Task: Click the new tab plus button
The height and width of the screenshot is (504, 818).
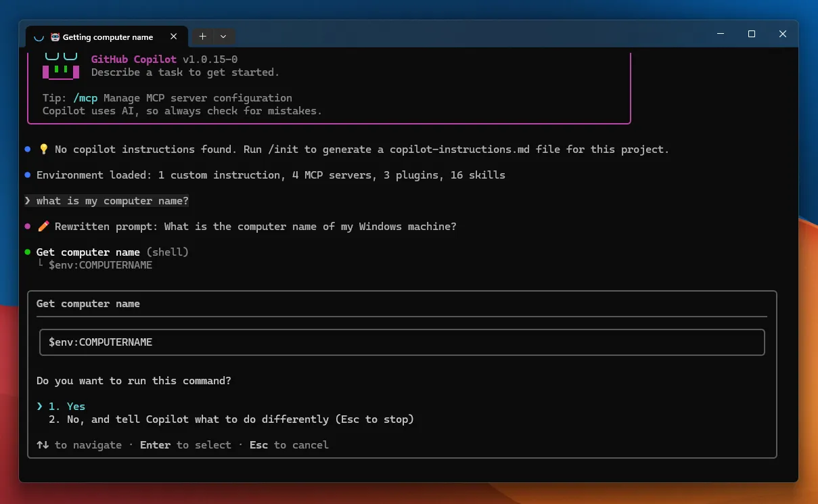Action: 202,36
